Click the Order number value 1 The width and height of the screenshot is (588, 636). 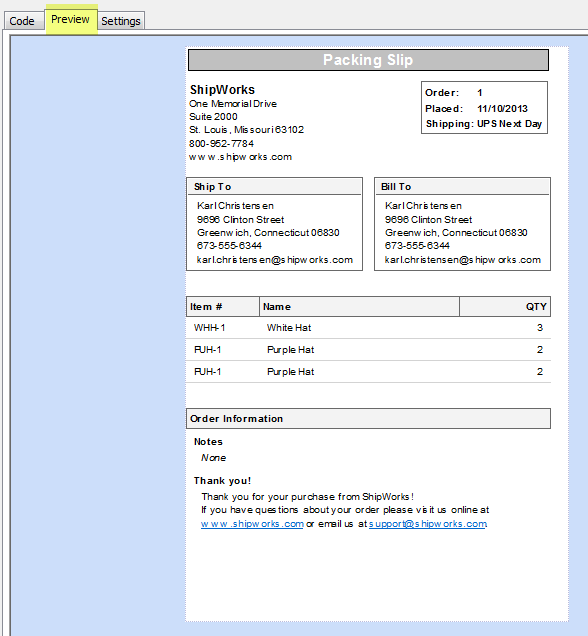(480, 93)
